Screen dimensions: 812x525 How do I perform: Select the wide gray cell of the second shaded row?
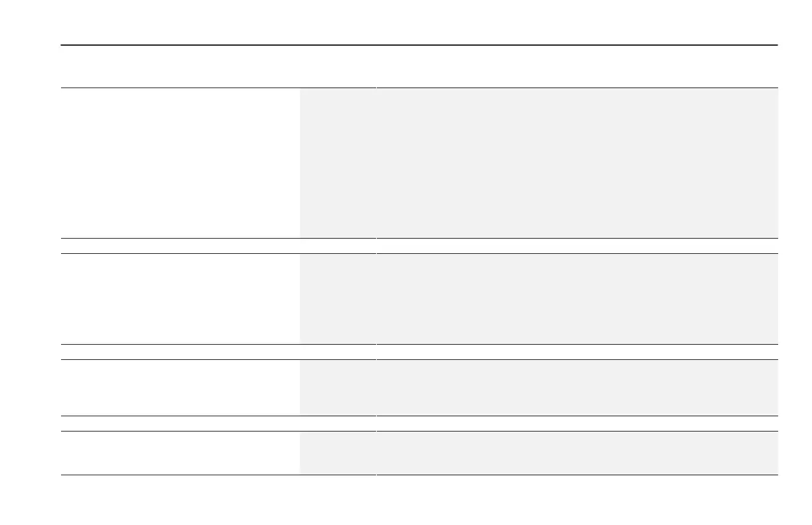tap(577, 299)
